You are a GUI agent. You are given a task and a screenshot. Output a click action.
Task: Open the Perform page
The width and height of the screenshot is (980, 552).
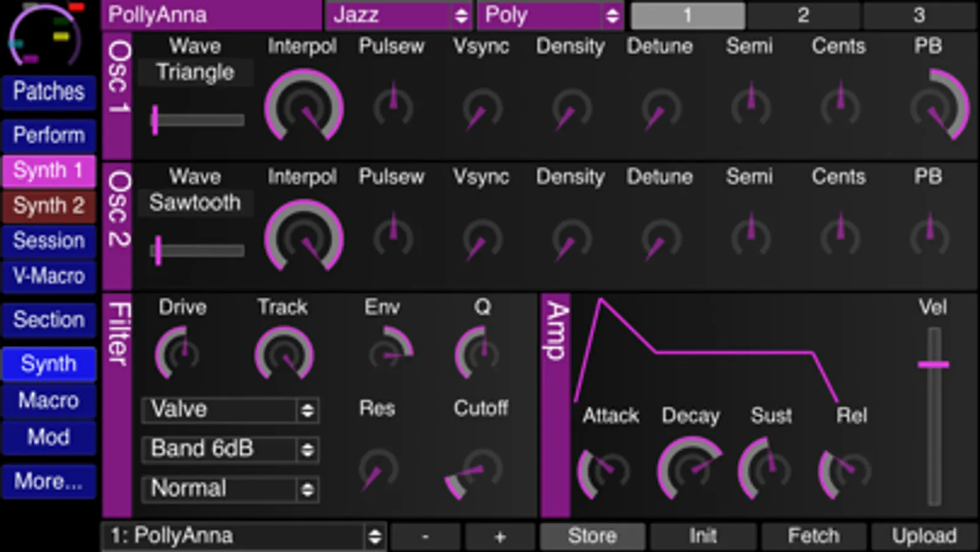pyautogui.click(x=49, y=136)
